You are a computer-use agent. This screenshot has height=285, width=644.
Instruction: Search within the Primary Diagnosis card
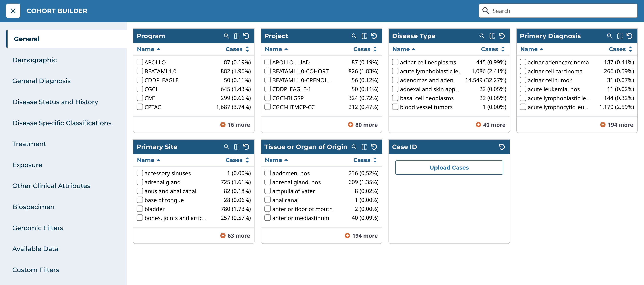pos(609,36)
